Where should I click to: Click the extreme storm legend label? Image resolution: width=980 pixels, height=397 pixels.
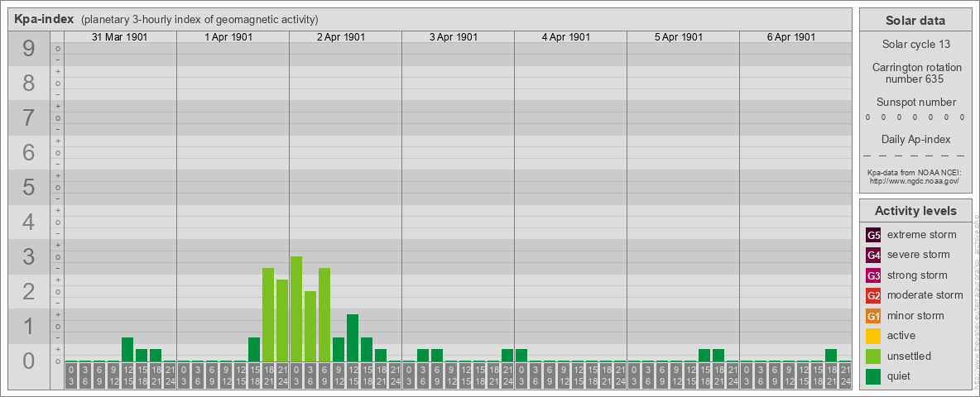pos(922,236)
